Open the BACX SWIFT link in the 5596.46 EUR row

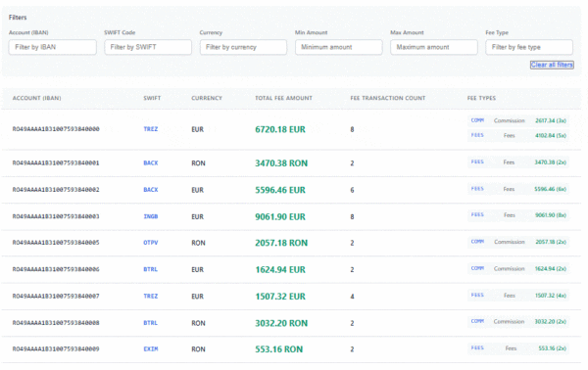150,190
